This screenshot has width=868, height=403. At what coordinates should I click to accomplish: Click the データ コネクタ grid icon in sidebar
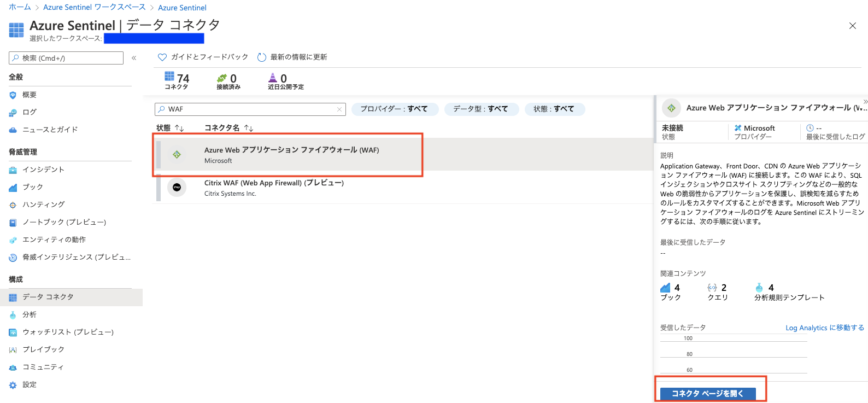click(13, 297)
